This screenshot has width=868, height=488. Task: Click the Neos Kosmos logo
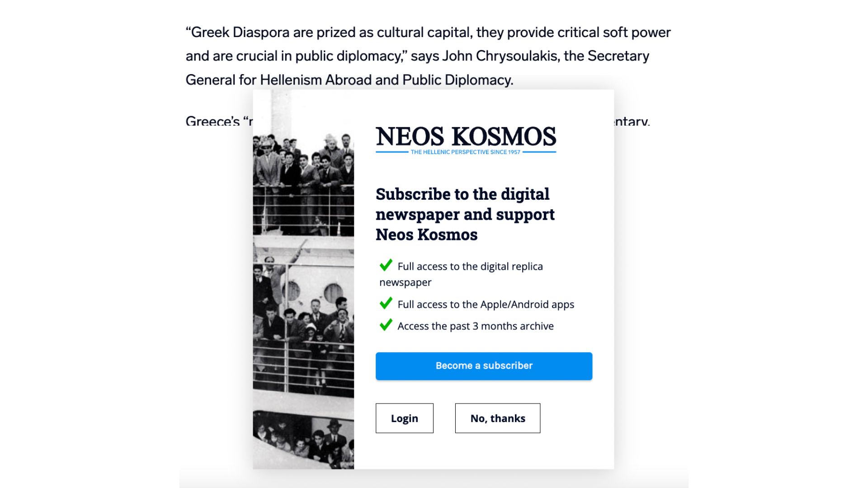[466, 136]
